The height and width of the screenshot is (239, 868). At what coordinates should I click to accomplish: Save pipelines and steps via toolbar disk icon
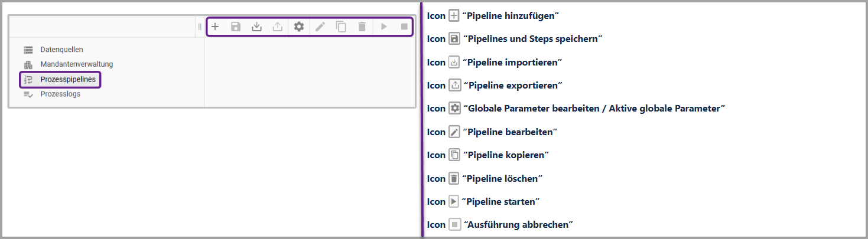click(236, 27)
